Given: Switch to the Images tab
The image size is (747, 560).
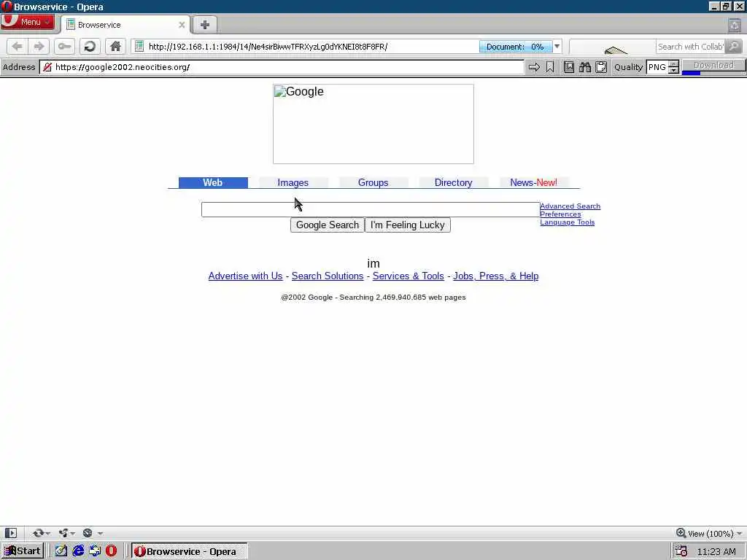Looking at the screenshot, I should click(293, 182).
